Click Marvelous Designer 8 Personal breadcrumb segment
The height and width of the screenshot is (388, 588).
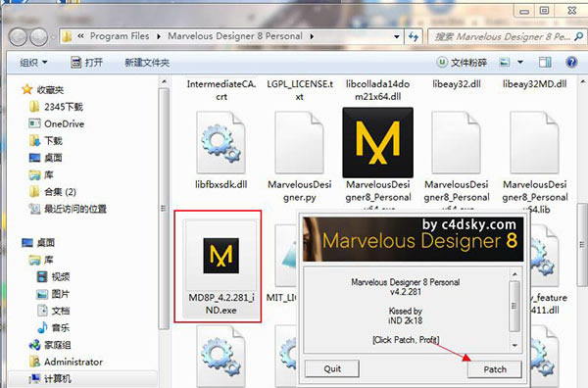235,36
